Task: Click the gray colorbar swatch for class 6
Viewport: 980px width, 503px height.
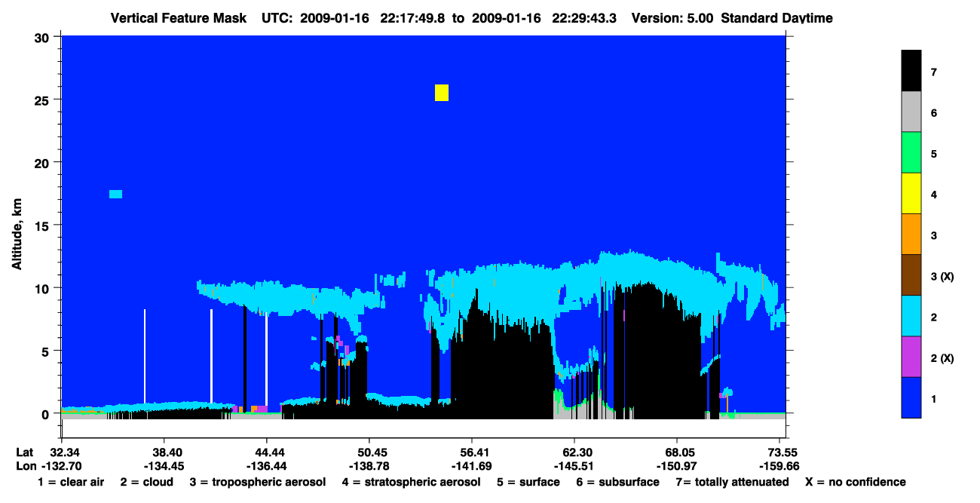Action: click(911, 112)
